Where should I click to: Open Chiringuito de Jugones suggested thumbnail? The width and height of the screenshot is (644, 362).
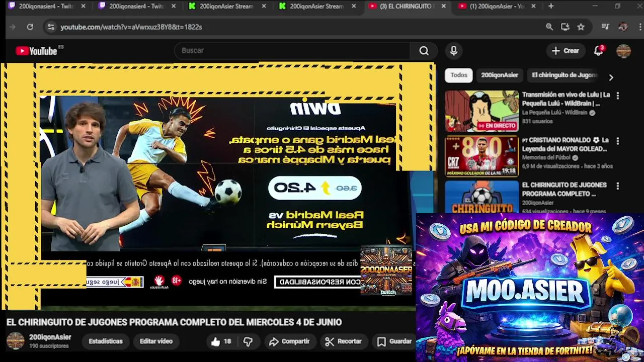coord(481,197)
